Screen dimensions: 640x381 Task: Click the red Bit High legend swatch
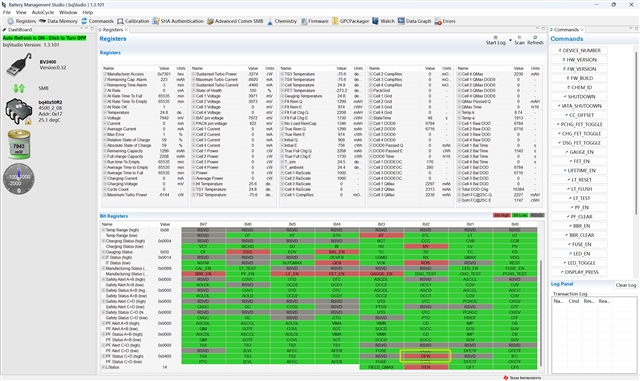click(501, 215)
